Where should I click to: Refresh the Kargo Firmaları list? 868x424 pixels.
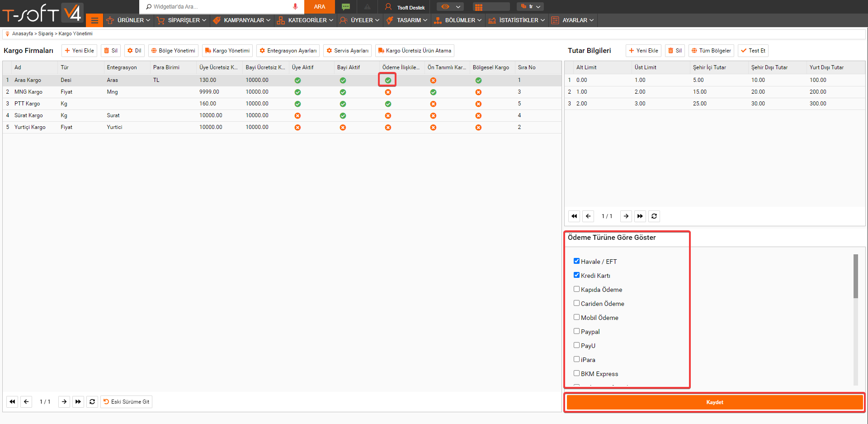coord(92,402)
